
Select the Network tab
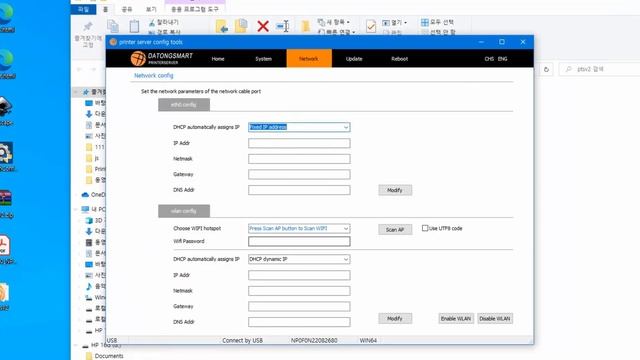pos(309,58)
